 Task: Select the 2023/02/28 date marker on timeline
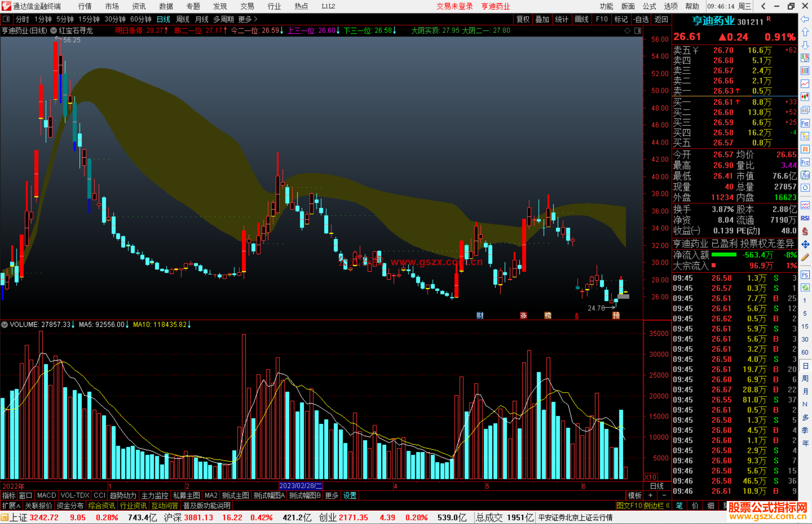(x=300, y=486)
